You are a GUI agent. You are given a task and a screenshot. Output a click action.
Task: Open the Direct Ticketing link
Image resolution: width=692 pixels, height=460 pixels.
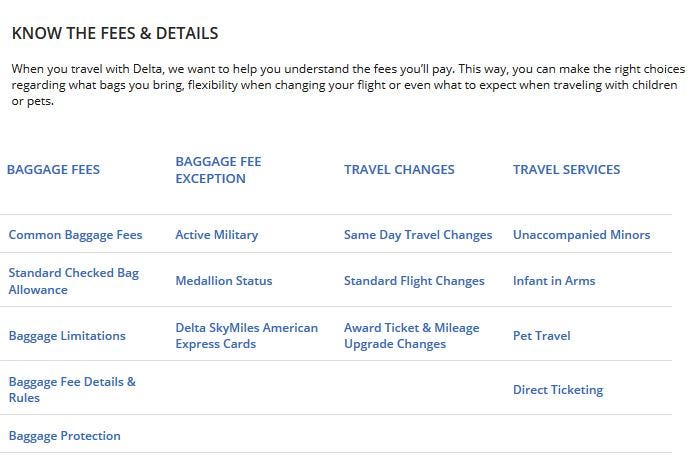click(x=558, y=390)
